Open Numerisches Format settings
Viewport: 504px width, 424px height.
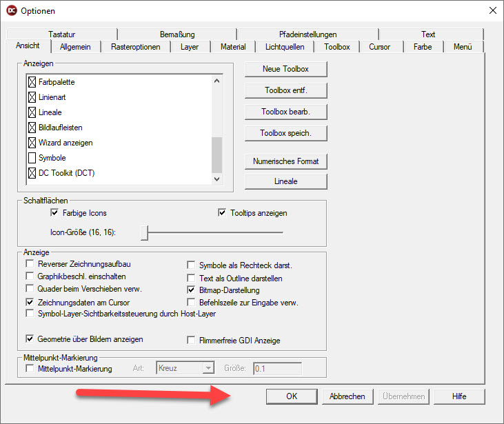pyautogui.click(x=285, y=161)
